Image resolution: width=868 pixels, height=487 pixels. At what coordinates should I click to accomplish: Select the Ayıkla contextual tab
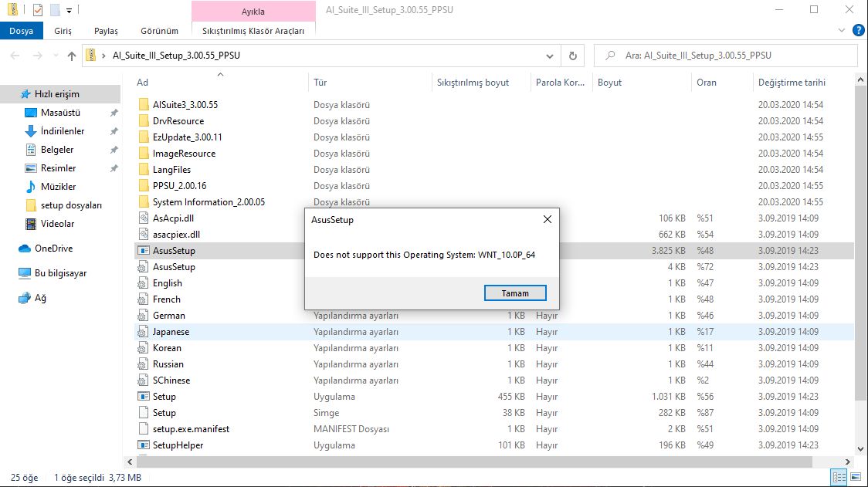pyautogui.click(x=253, y=11)
